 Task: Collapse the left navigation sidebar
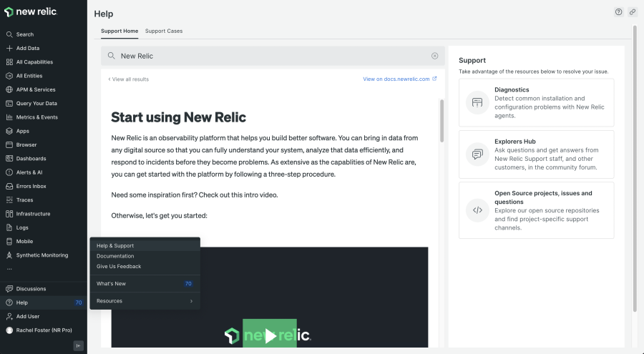[78, 345]
